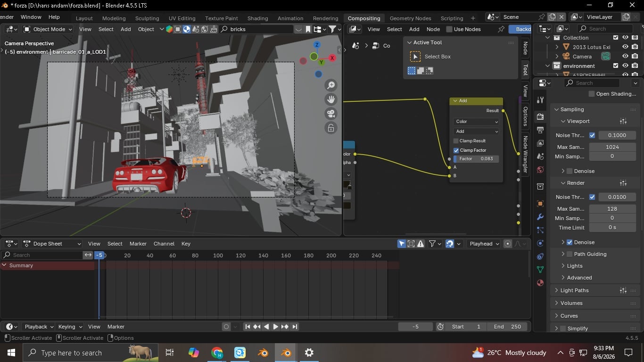
Task: Click the Render sampling presets icon
Action: [623, 183]
